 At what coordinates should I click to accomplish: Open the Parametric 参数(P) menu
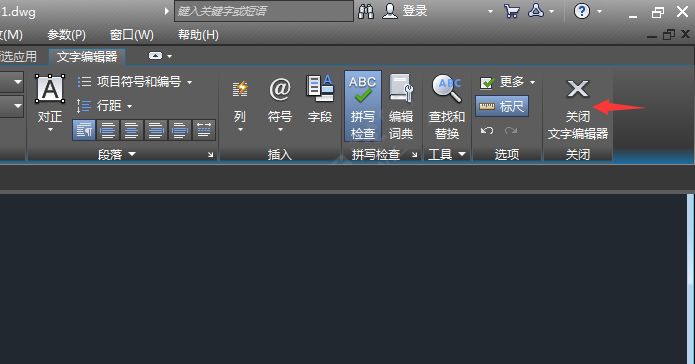pyautogui.click(x=66, y=35)
